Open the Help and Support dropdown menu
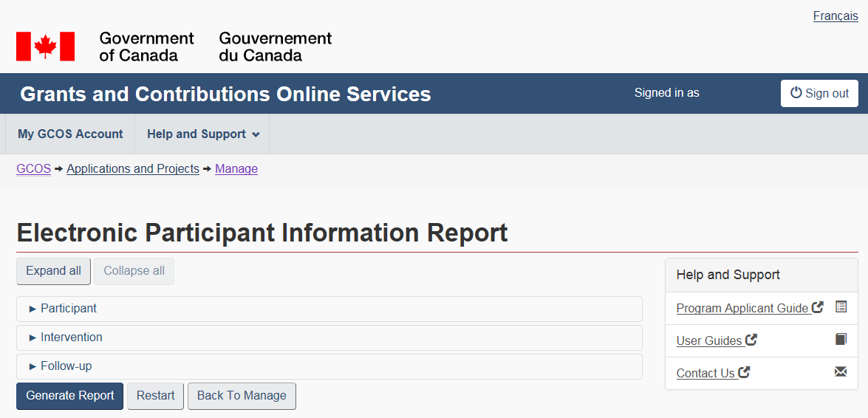Screen dimensions: 868x418 [203, 134]
